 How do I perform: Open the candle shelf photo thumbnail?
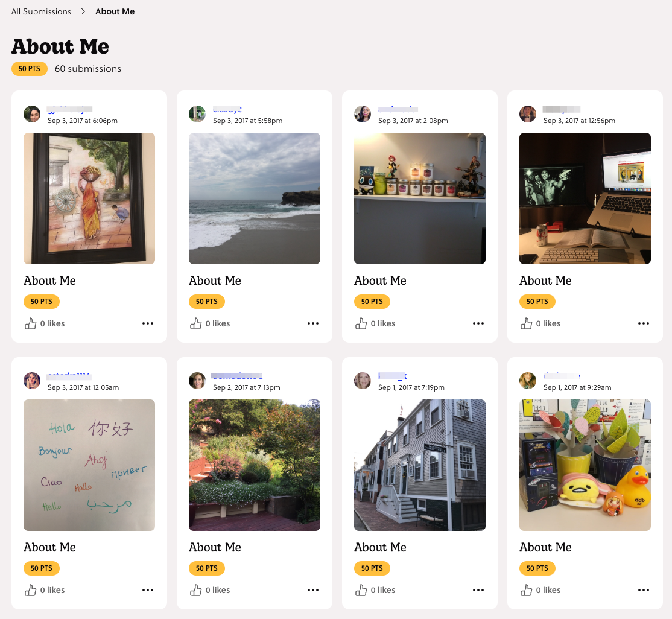pyautogui.click(x=419, y=198)
